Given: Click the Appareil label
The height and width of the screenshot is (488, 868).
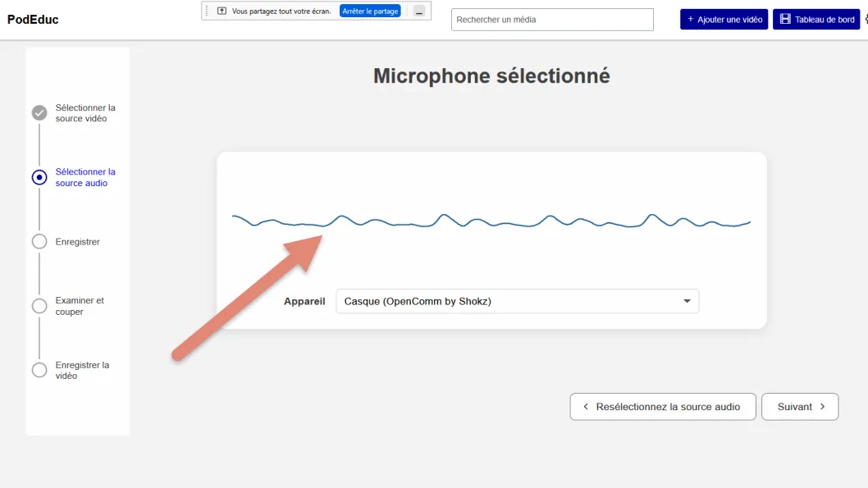Looking at the screenshot, I should [x=304, y=302].
